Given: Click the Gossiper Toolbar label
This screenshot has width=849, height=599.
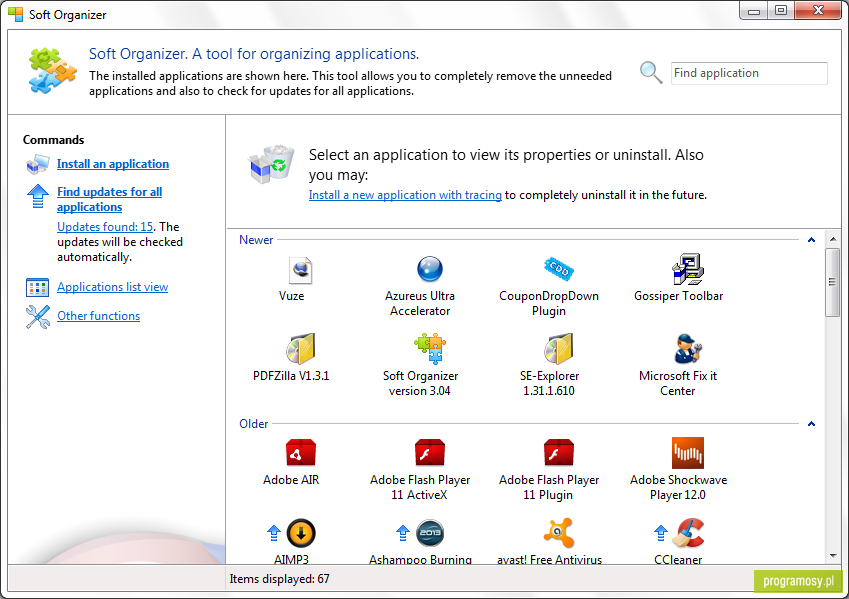Looking at the screenshot, I should tap(678, 296).
